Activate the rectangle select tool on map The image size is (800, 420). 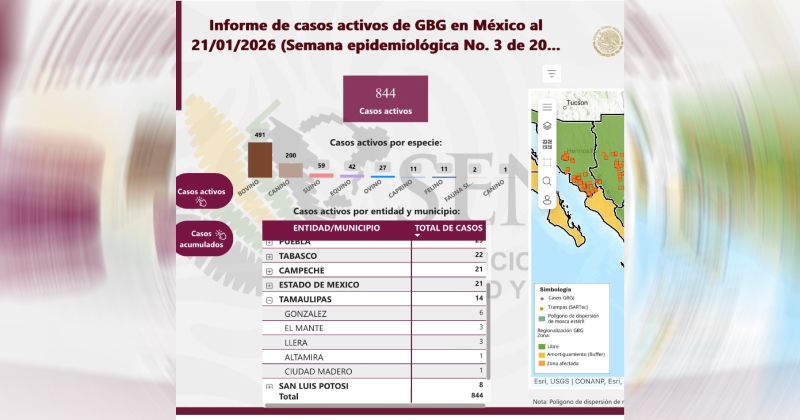(x=547, y=162)
